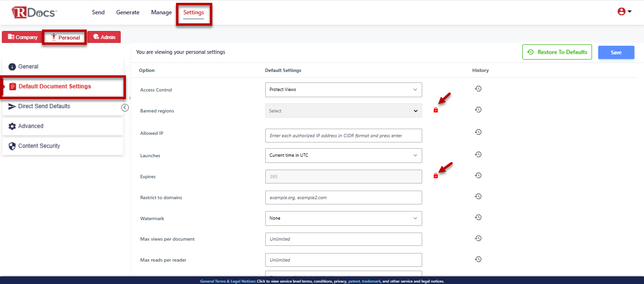Open the patent link in the footer

pyautogui.click(x=353, y=282)
